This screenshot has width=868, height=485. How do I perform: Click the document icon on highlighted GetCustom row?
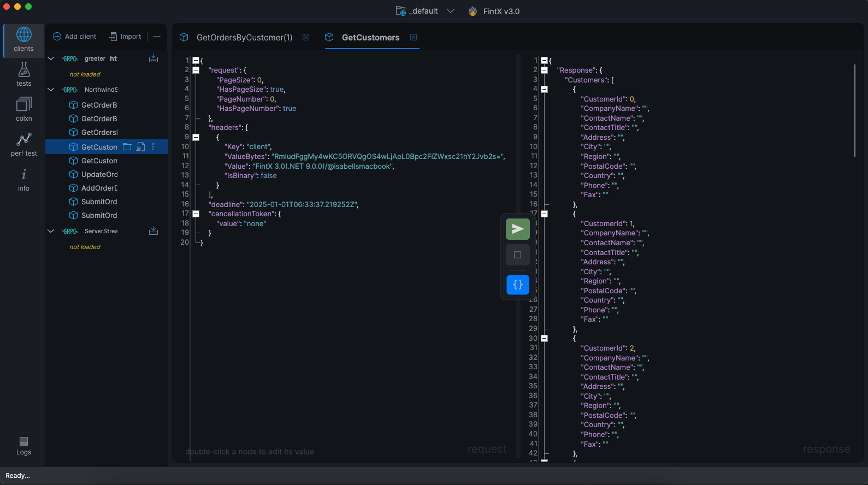pyautogui.click(x=140, y=146)
